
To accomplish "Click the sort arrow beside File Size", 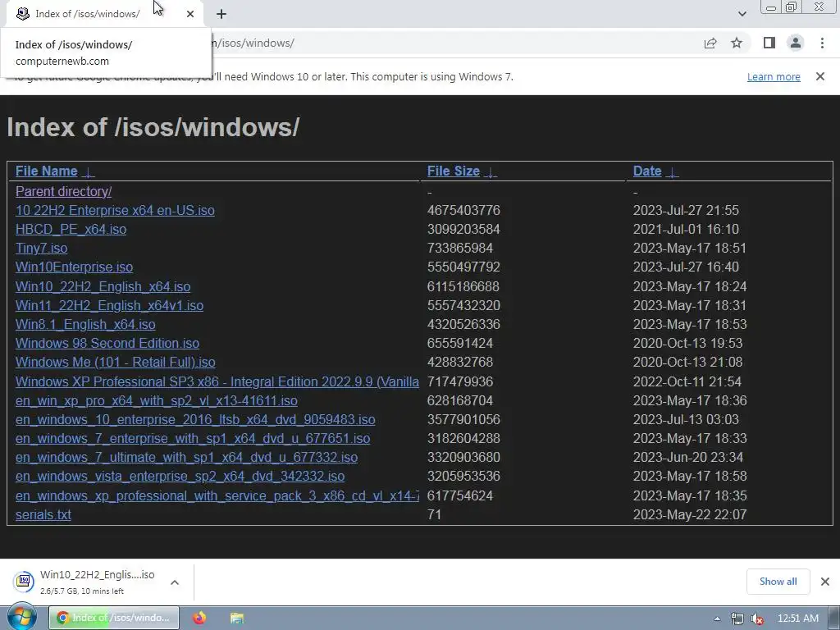I will point(491,172).
